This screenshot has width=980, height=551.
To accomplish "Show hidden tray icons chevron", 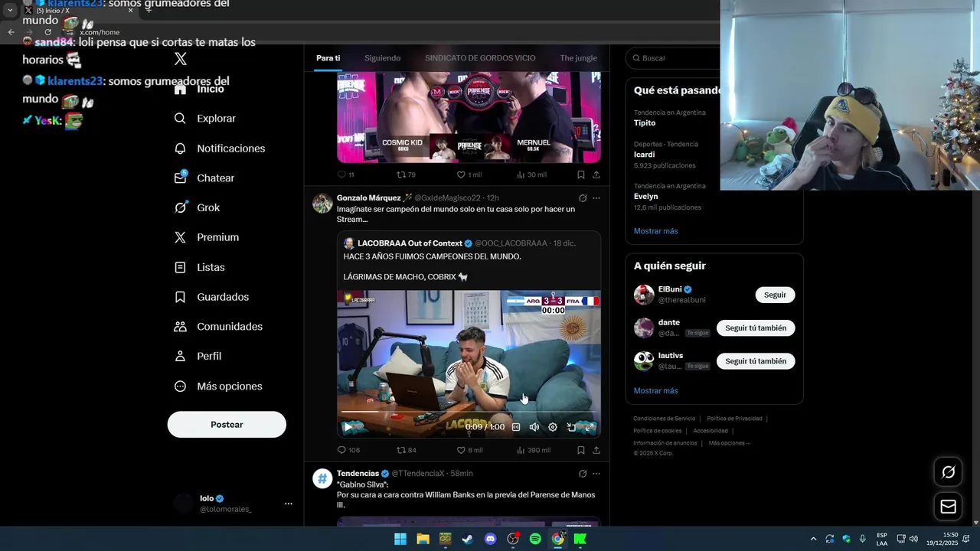I will (x=813, y=539).
